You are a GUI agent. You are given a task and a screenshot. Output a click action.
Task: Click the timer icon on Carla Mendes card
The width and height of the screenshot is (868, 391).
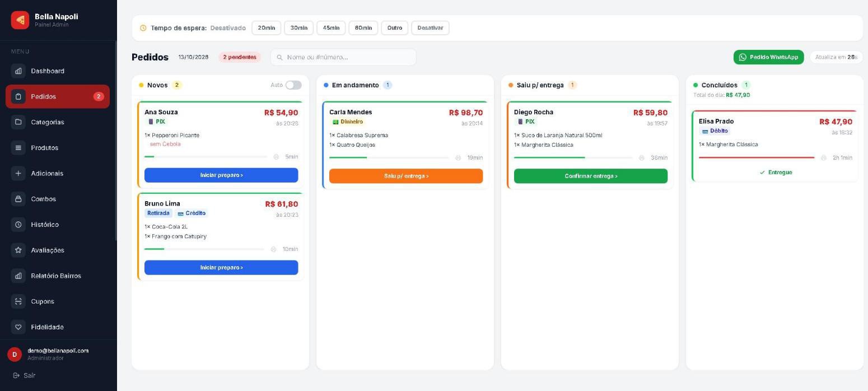tap(458, 158)
